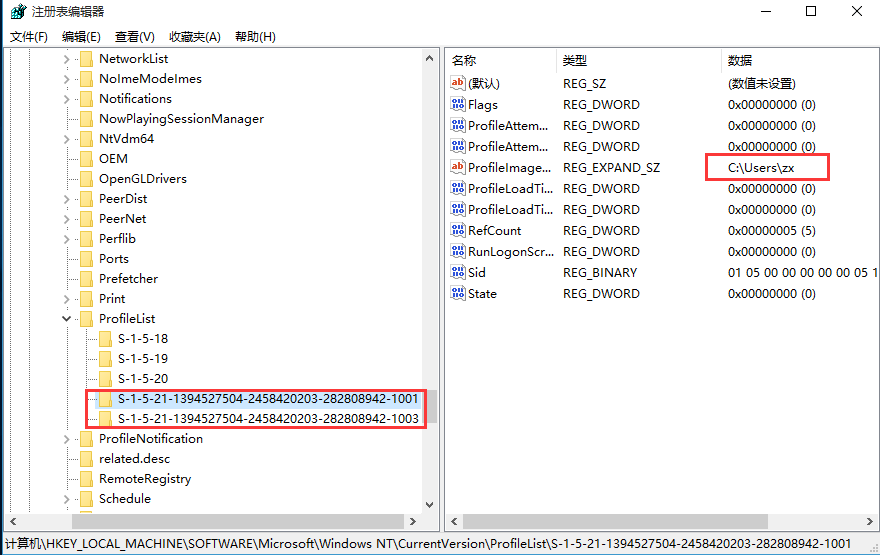Viewport: 880px width, 555px height.
Task: Click the RunLogonScr DWORD value icon
Action: 458,251
